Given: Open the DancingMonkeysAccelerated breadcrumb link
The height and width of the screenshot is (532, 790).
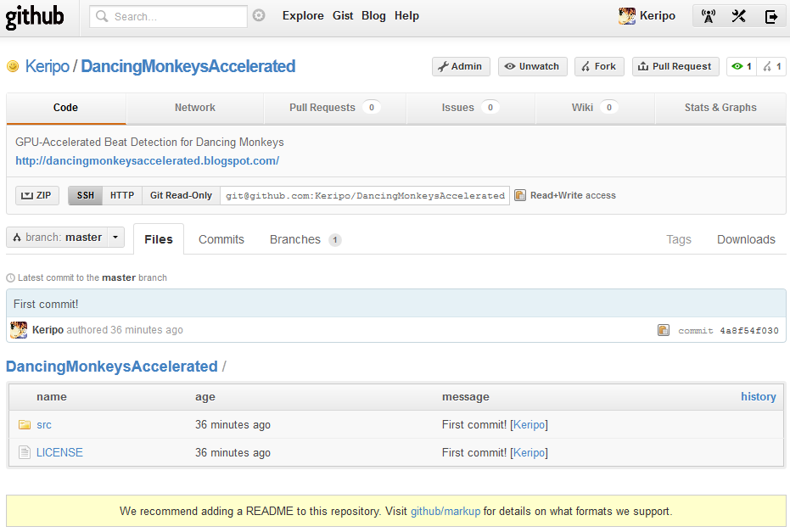Looking at the screenshot, I should [112, 367].
